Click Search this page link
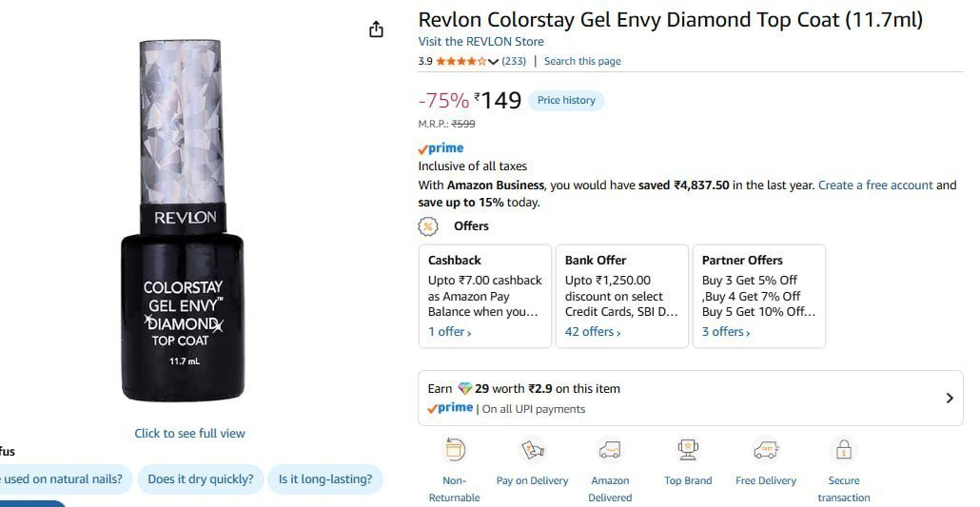 [582, 61]
